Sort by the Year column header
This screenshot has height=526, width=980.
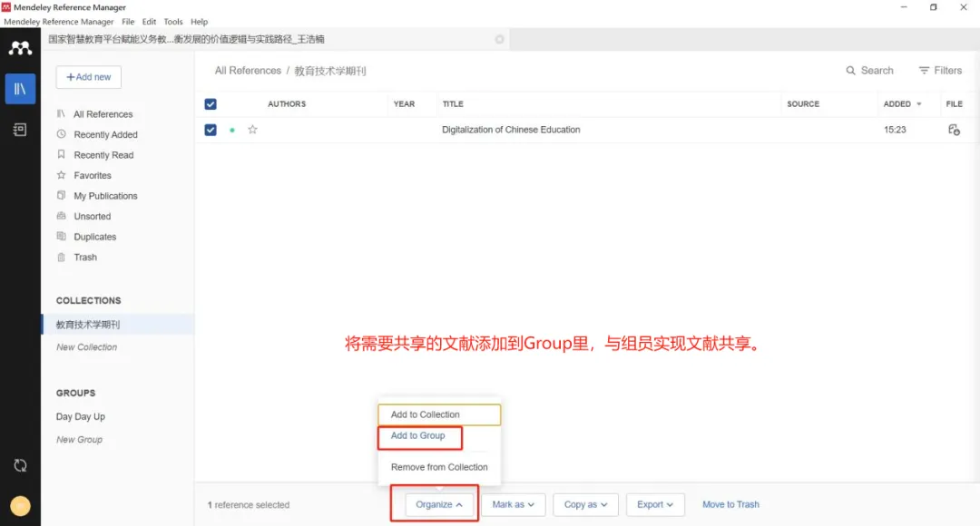pyautogui.click(x=404, y=104)
